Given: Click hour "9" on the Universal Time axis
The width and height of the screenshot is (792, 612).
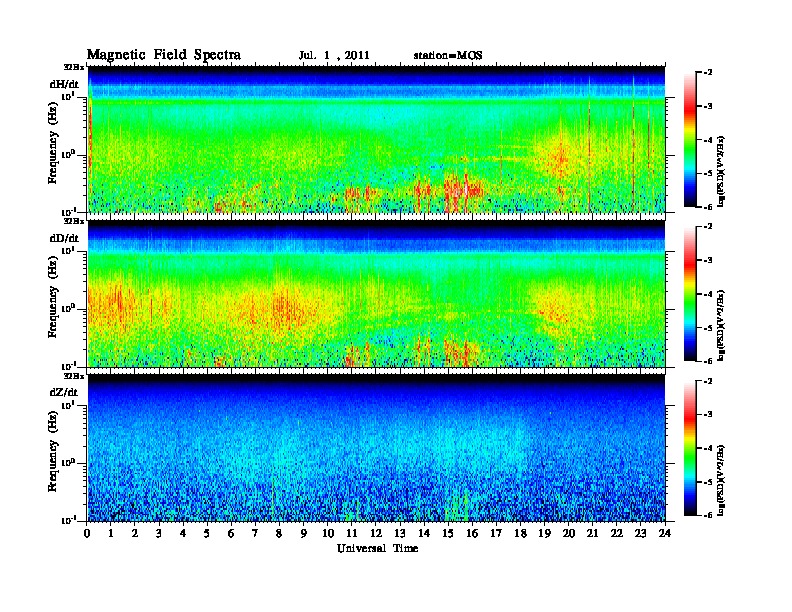Looking at the screenshot, I should (304, 533).
